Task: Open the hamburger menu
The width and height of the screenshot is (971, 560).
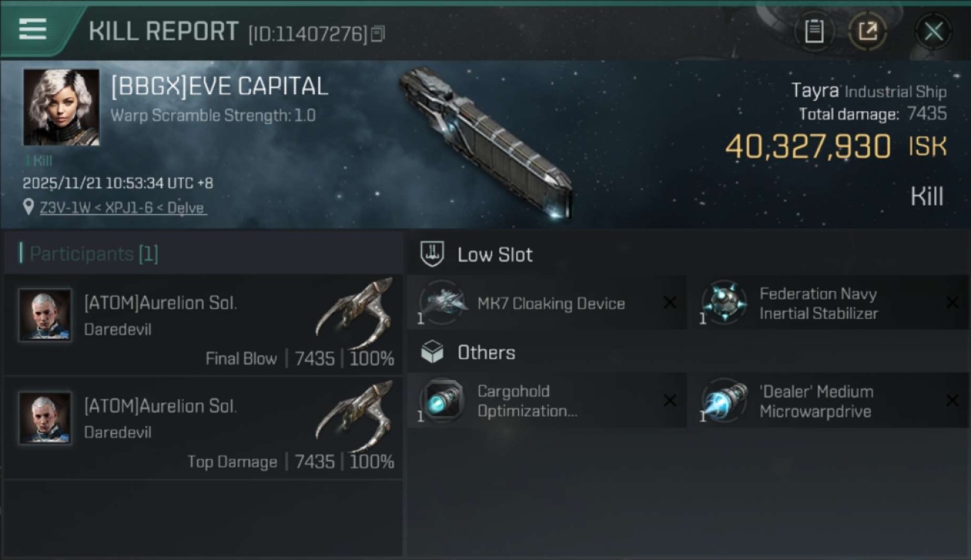Action: click(33, 30)
